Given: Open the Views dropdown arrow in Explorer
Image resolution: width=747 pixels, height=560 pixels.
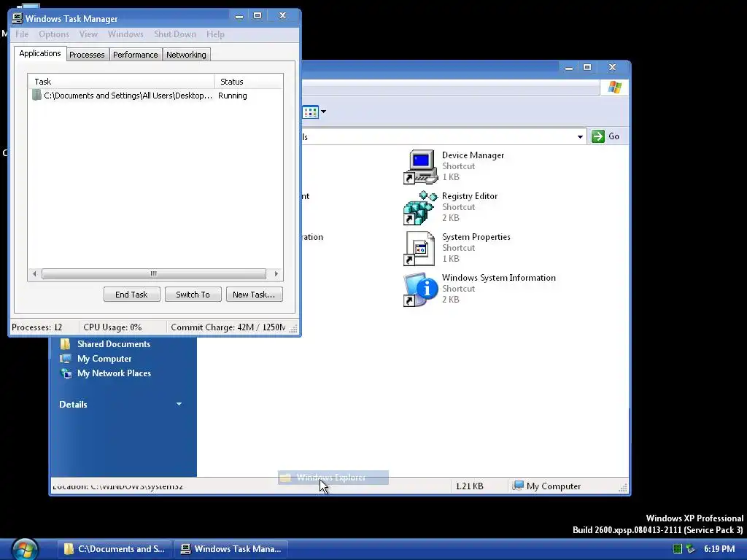Looking at the screenshot, I should 323,112.
